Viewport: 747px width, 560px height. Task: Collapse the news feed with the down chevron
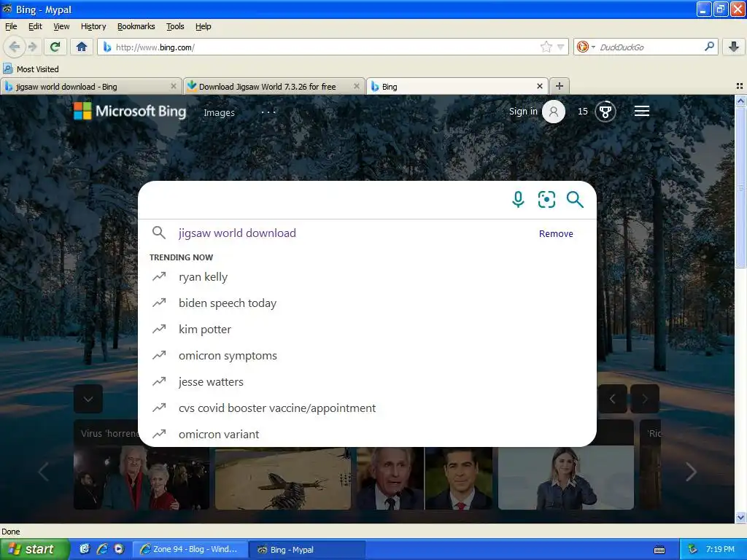pyautogui.click(x=88, y=399)
